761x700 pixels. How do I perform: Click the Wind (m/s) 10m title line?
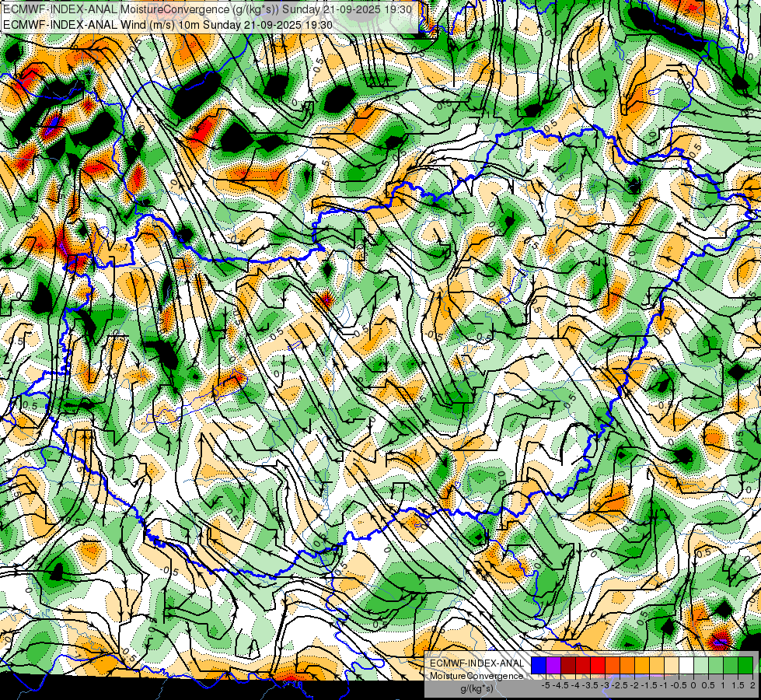click(x=168, y=24)
